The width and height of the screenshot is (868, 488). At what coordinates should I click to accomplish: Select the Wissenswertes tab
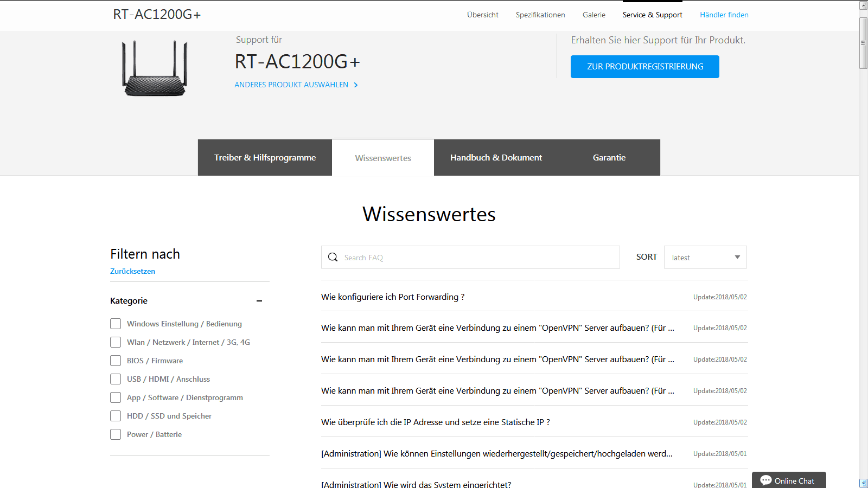[383, 158]
